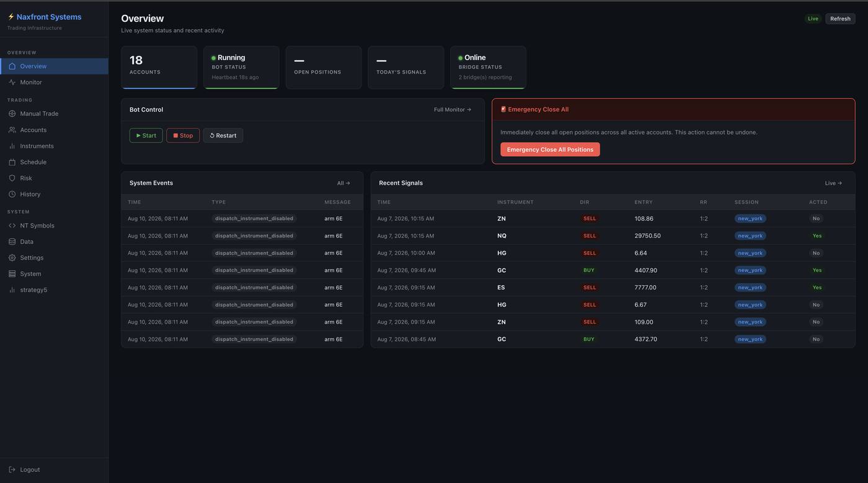Click entry price 4407.90
Viewport: 868px width, 483px height.
(x=645, y=270)
